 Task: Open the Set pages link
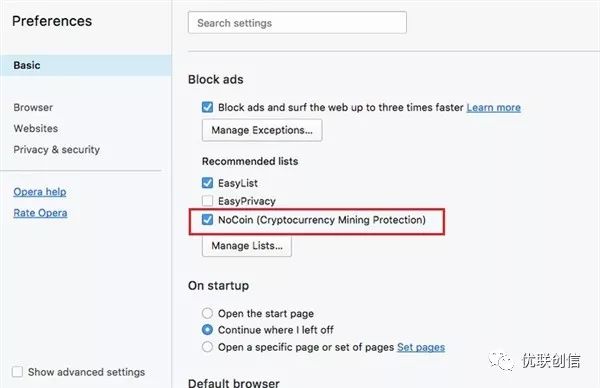[x=421, y=347]
